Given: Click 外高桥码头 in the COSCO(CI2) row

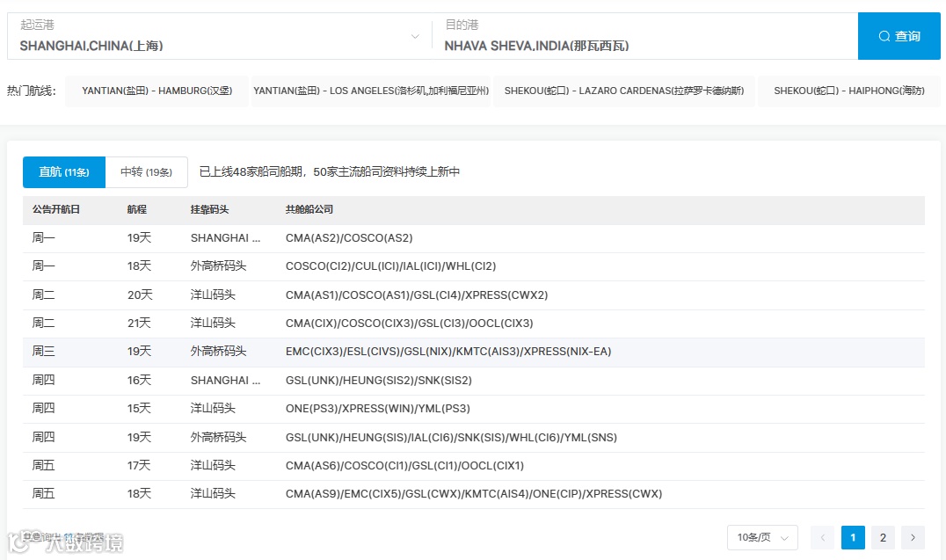Looking at the screenshot, I should 218,266.
